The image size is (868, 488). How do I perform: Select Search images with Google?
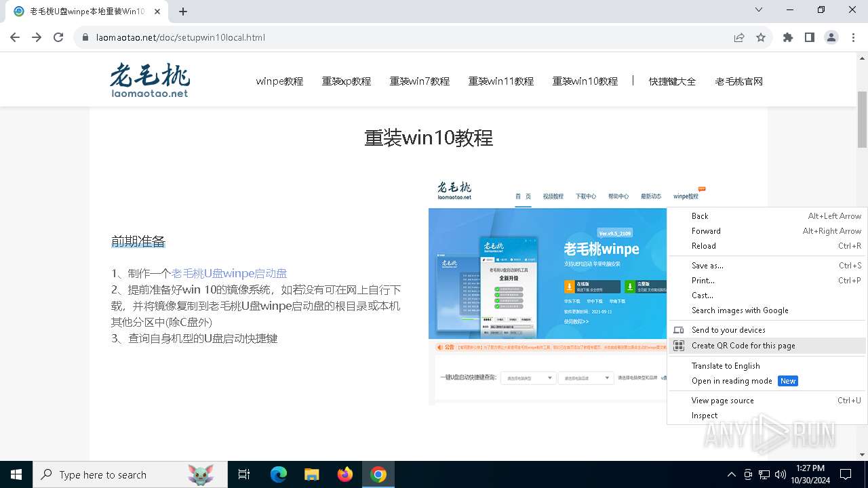point(767,310)
